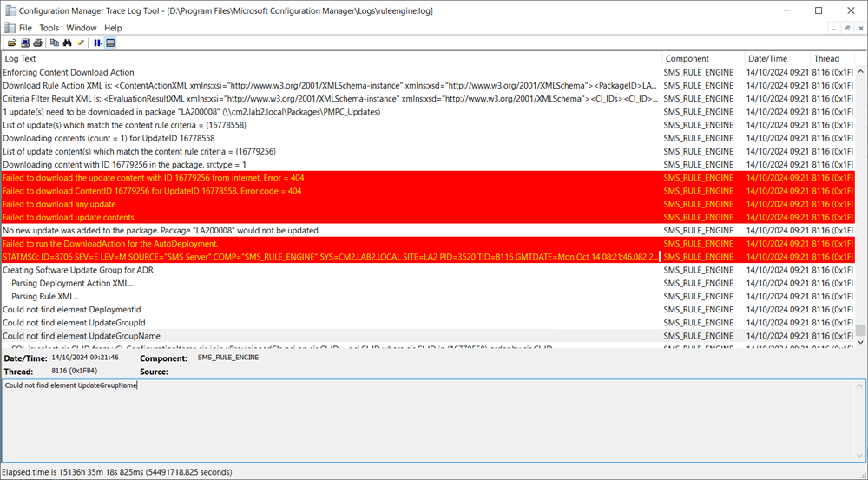Select 'Creating Software Update Group for ADR' row
The height and width of the screenshot is (480, 868).
coord(427,270)
